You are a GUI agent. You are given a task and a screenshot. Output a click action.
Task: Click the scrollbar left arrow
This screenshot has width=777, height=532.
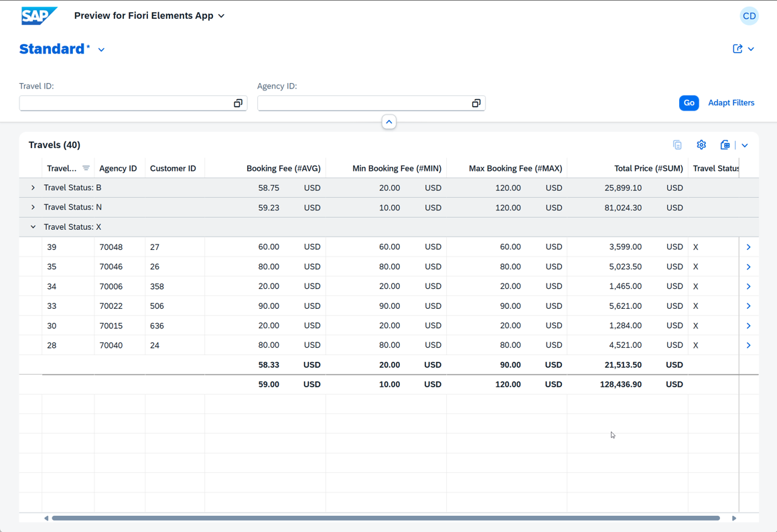click(x=46, y=518)
